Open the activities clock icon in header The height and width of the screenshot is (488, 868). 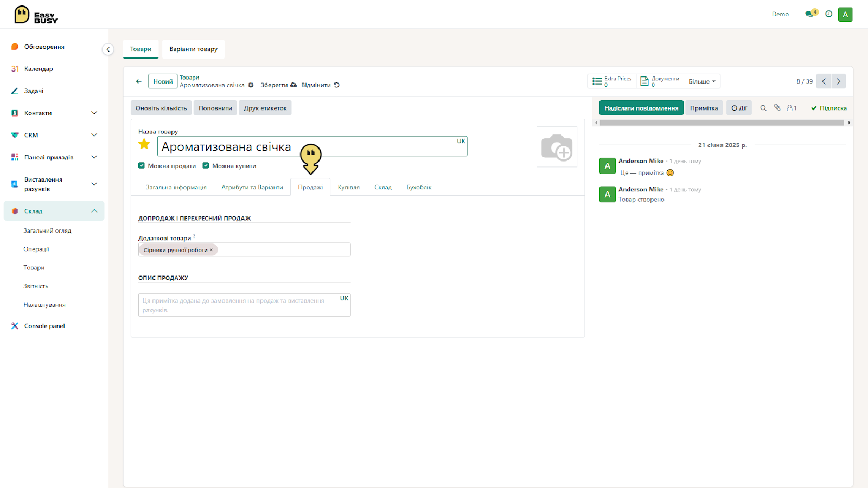(x=828, y=14)
